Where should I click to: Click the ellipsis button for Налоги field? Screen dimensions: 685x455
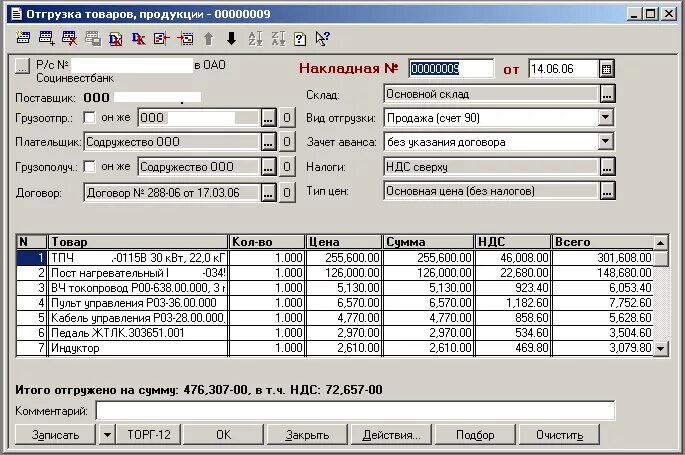click(607, 166)
